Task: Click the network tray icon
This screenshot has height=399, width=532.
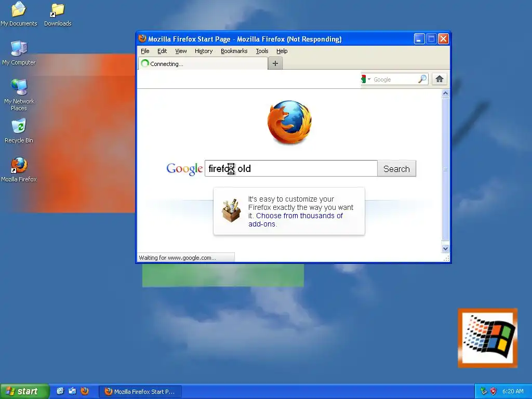Action: [x=484, y=391]
